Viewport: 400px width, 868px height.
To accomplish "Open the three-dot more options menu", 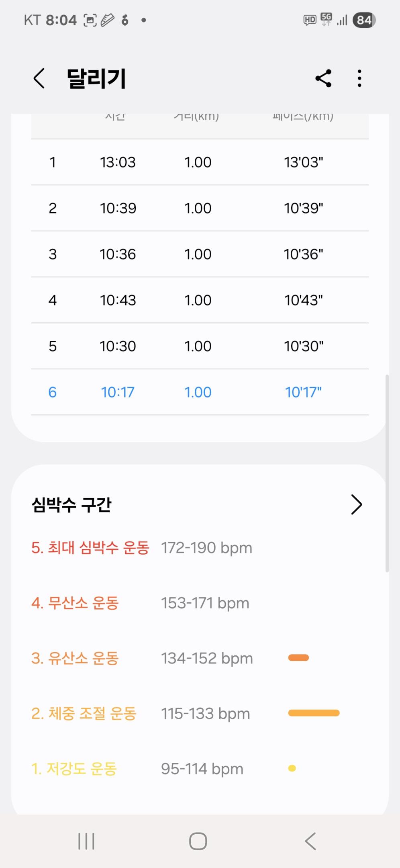I will point(359,78).
